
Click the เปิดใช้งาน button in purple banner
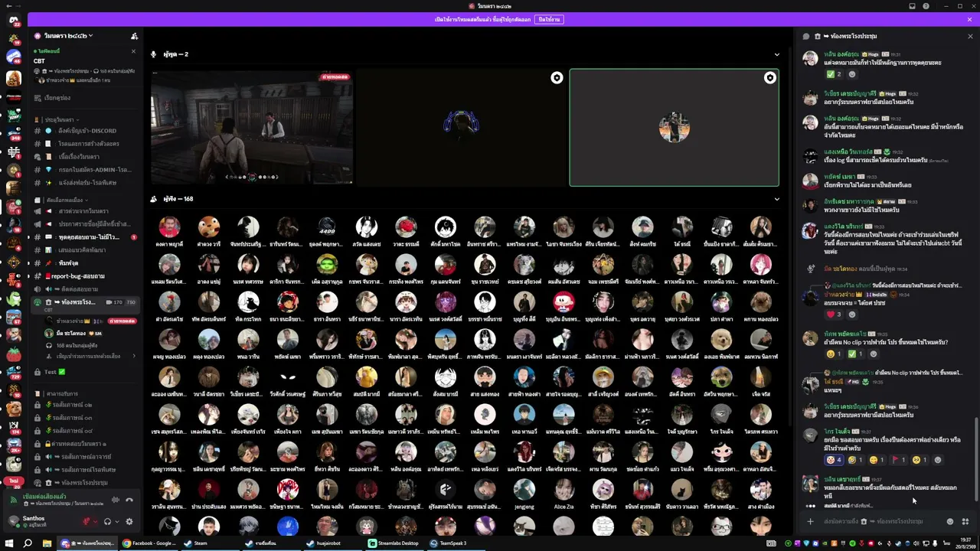point(548,19)
